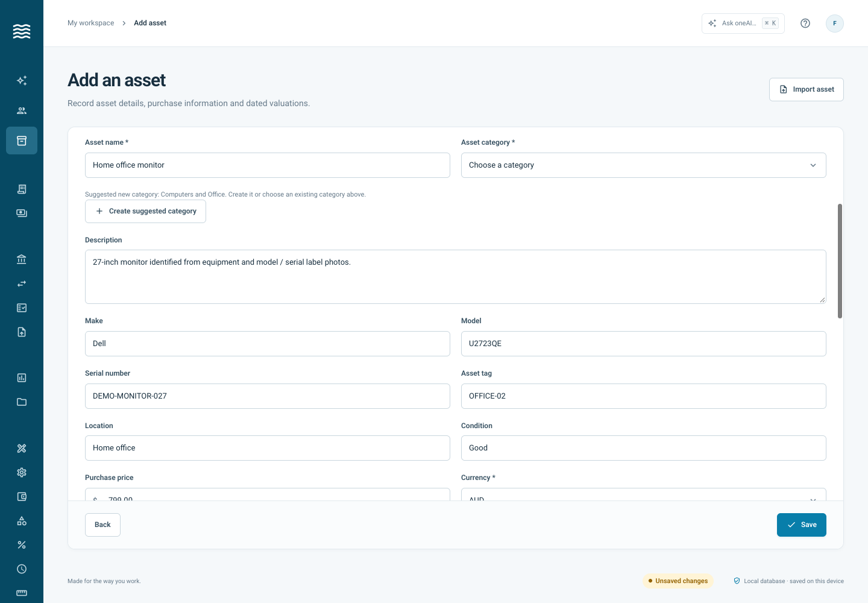Click the Ask oneAI search button
Viewport: 868px width, 603px height.
point(743,24)
